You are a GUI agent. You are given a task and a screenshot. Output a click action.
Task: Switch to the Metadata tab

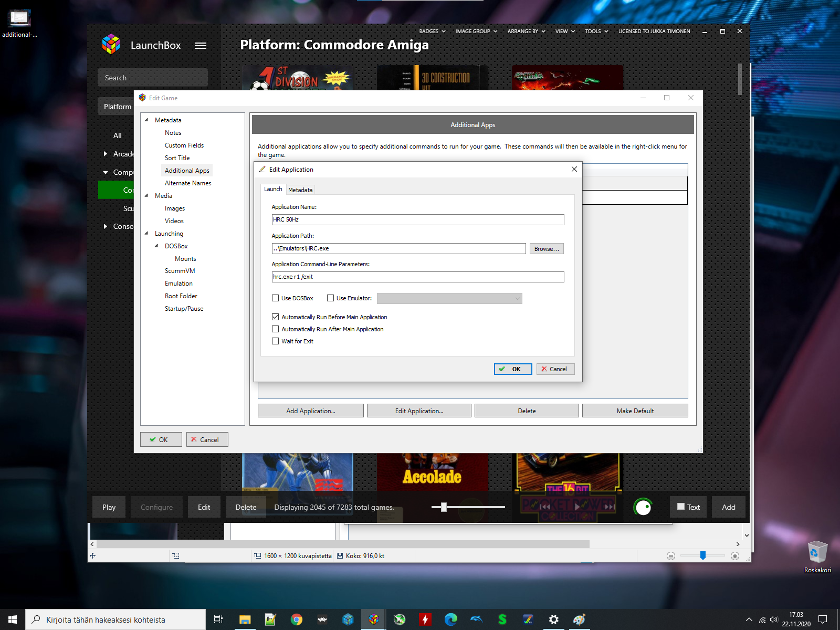point(300,190)
